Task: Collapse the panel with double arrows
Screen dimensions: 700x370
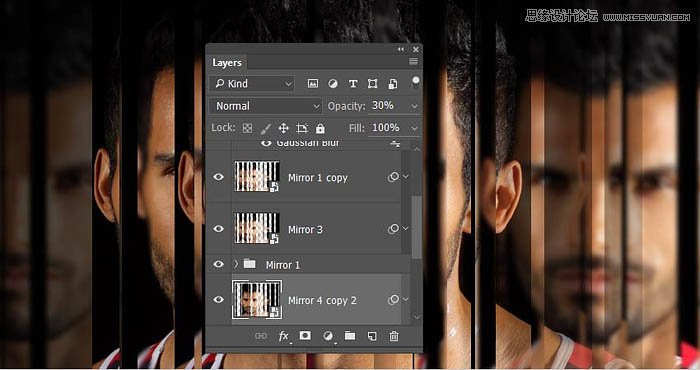Action: (401, 49)
